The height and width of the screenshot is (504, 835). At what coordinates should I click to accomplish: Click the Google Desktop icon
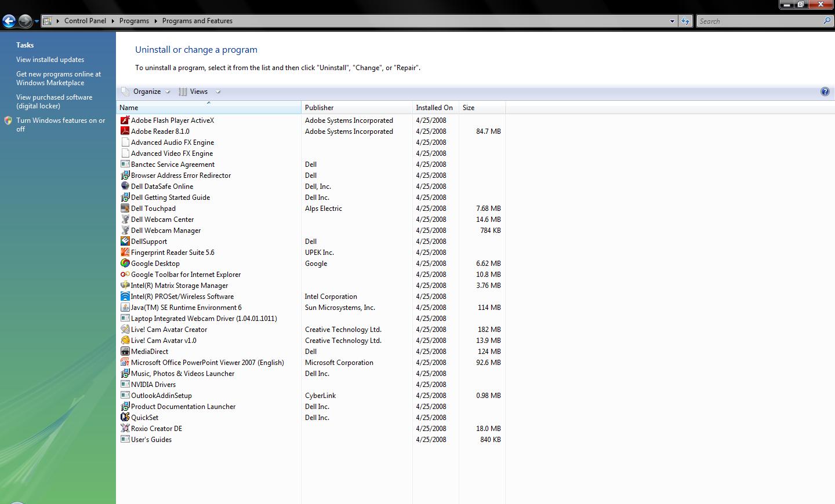tap(125, 263)
